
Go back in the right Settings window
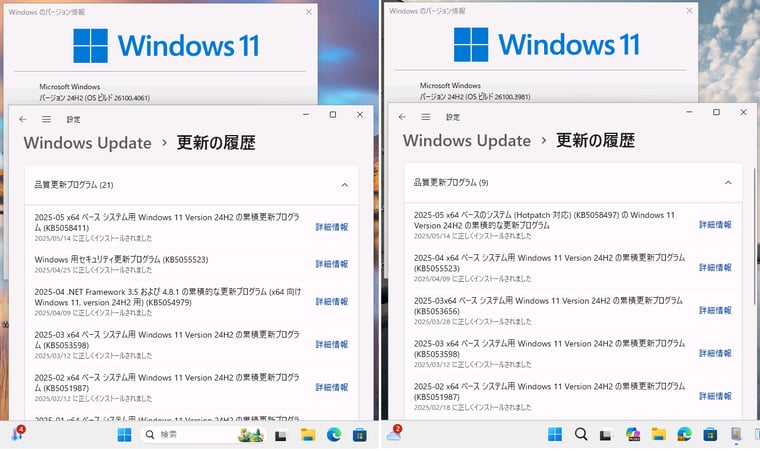click(x=402, y=117)
